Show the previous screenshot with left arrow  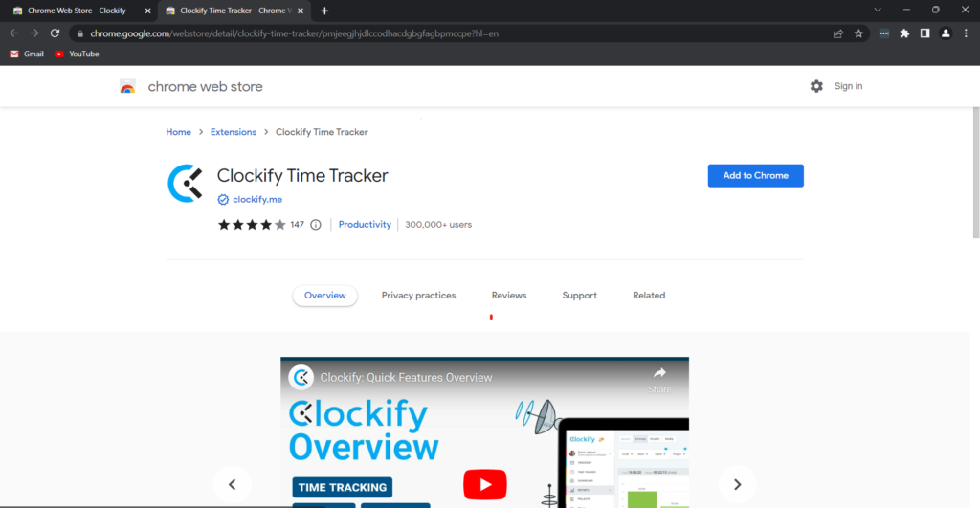(232, 484)
